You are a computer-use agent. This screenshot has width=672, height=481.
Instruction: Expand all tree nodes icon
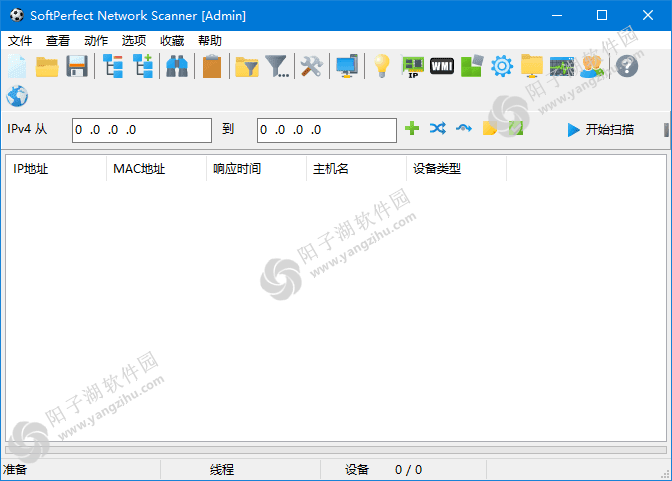pos(143,66)
